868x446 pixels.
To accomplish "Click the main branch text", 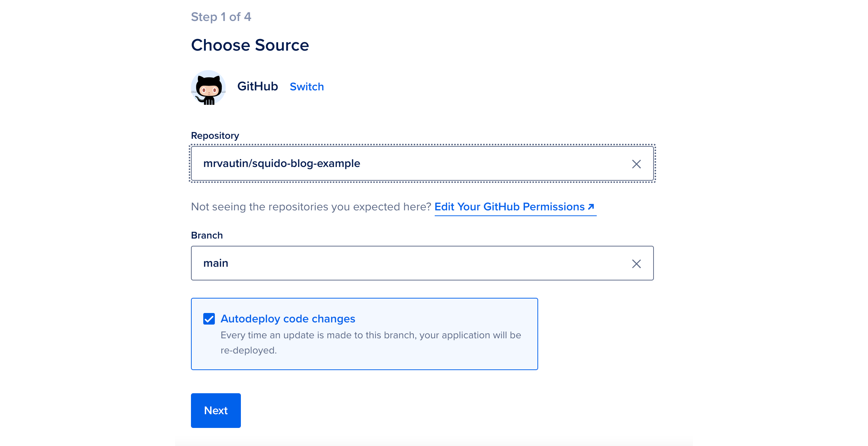I will (216, 263).
